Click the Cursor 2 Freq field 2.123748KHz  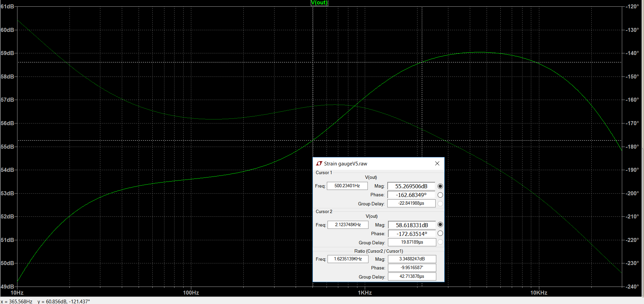tap(348, 225)
